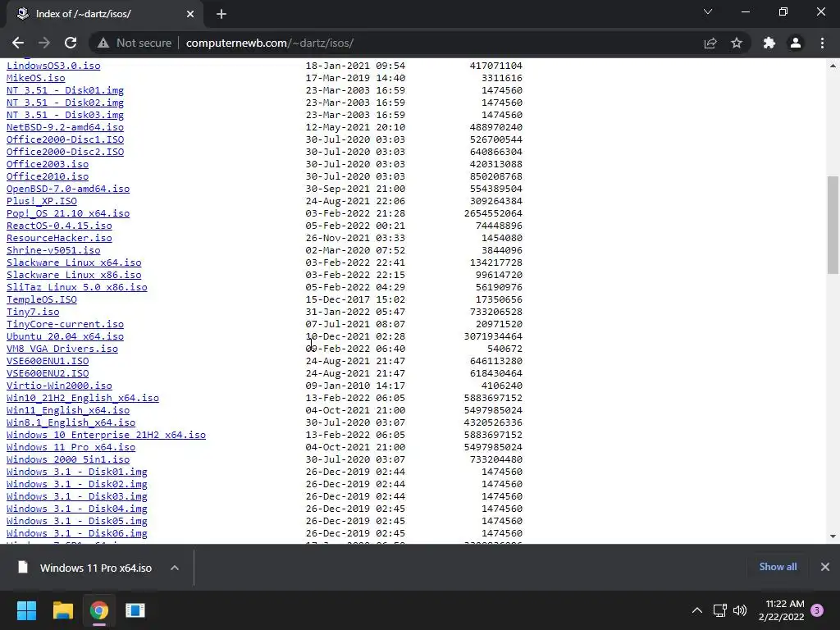Click Show all downloads
This screenshot has height=630, width=840.
(x=778, y=567)
